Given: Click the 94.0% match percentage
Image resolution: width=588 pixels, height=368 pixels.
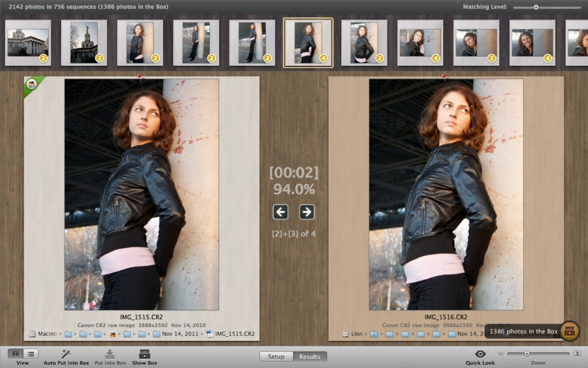Looking at the screenshot, I should tap(293, 189).
